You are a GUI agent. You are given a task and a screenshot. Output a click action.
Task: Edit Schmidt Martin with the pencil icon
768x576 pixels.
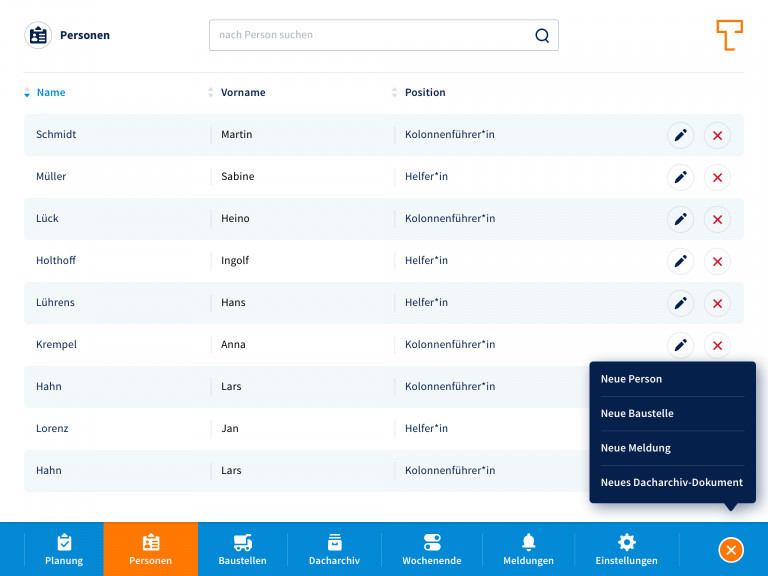click(680, 135)
